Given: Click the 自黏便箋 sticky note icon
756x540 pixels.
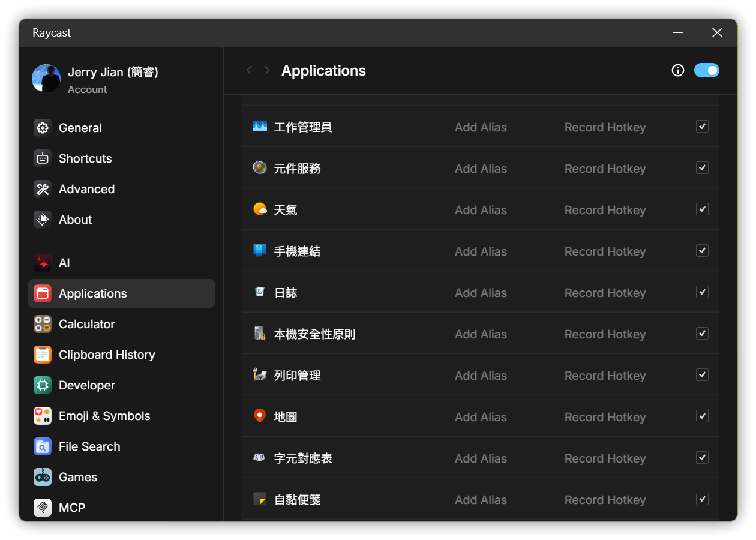Looking at the screenshot, I should pyautogui.click(x=260, y=499).
